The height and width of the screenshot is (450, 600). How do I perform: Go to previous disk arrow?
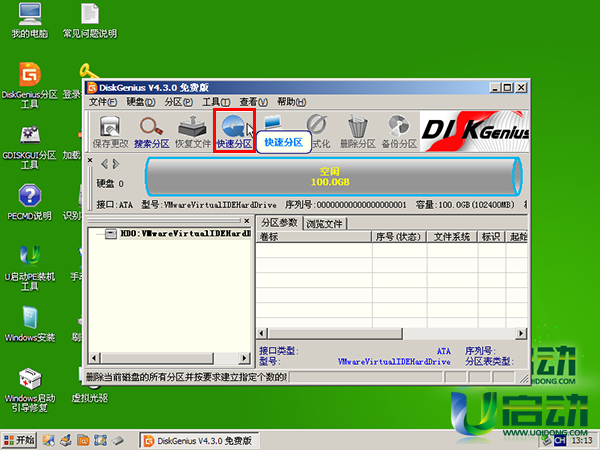point(104,164)
